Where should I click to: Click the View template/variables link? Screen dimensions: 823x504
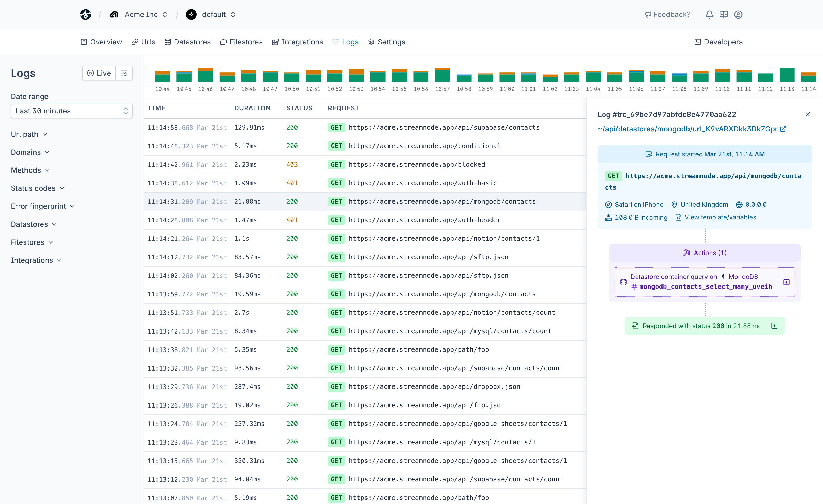click(720, 217)
